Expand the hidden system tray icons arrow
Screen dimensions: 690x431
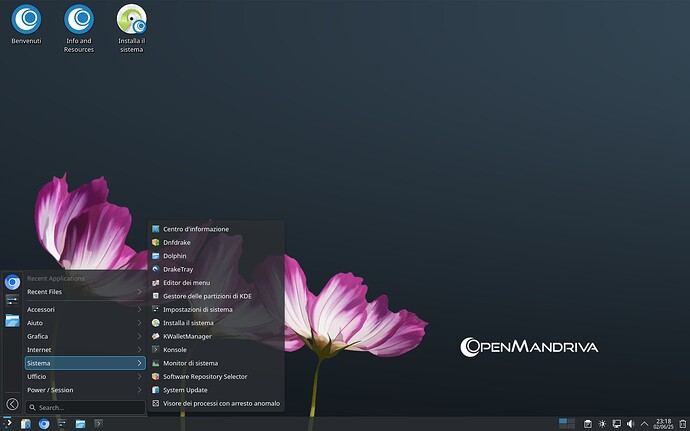(x=644, y=424)
